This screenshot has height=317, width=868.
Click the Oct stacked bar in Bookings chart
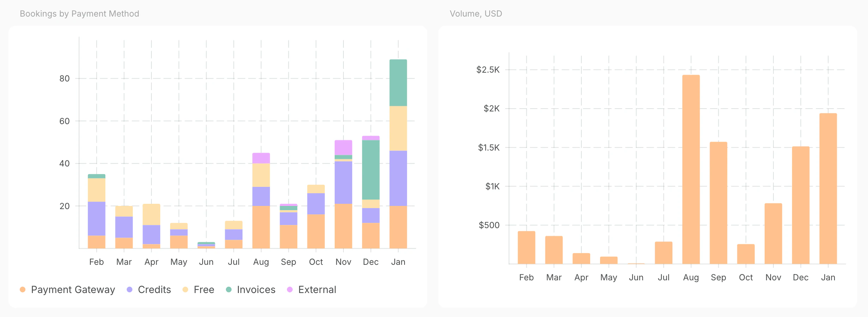point(316,217)
